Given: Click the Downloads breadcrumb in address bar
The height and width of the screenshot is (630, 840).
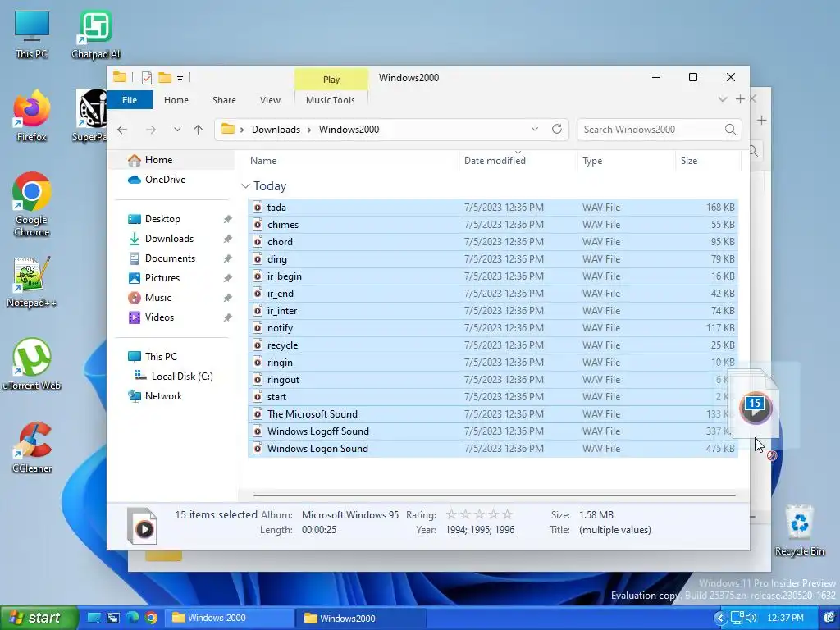Looking at the screenshot, I should [276, 130].
